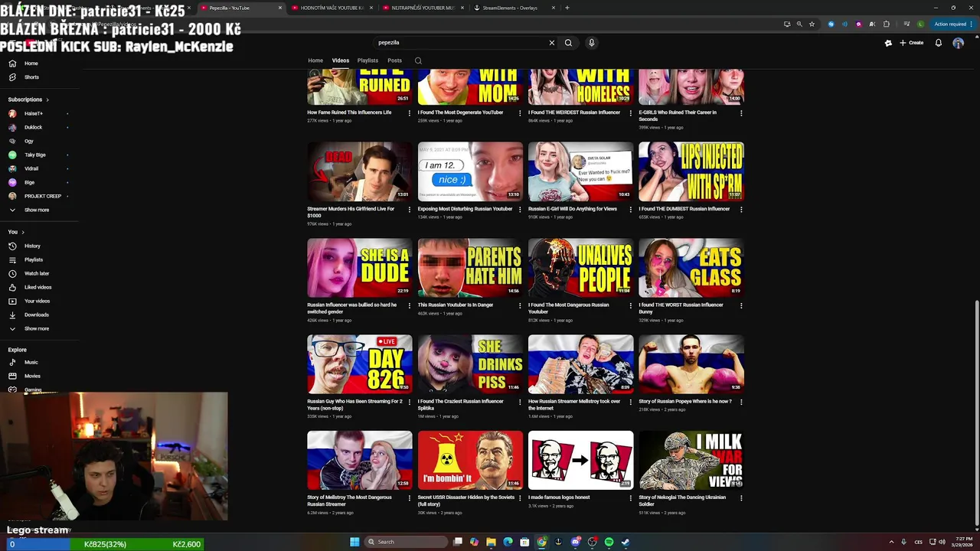980x551 pixels.
Task: Click the Windows Start button
Action: (x=354, y=542)
